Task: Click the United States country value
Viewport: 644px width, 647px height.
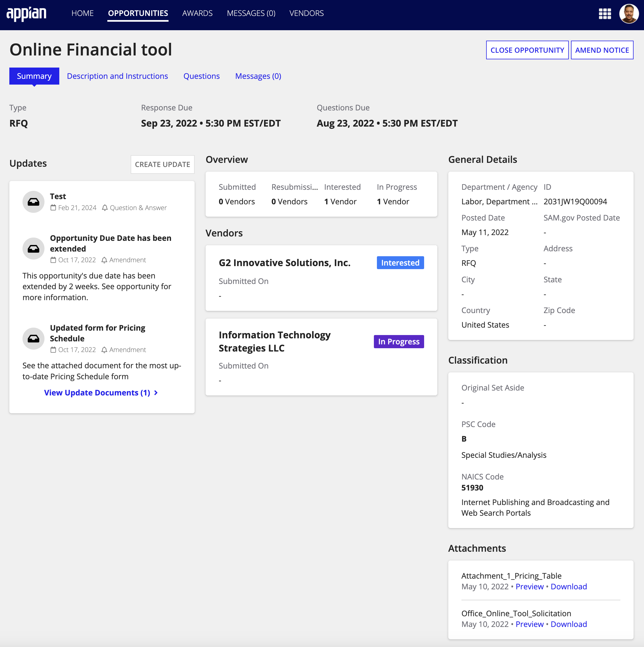Action: pyautogui.click(x=485, y=325)
